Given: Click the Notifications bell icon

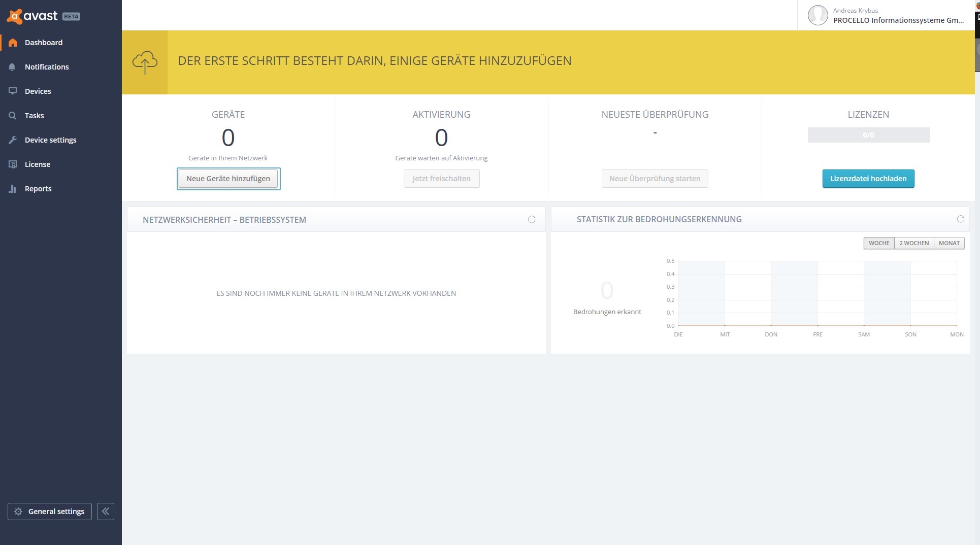Looking at the screenshot, I should pyautogui.click(x=12, y=67).
